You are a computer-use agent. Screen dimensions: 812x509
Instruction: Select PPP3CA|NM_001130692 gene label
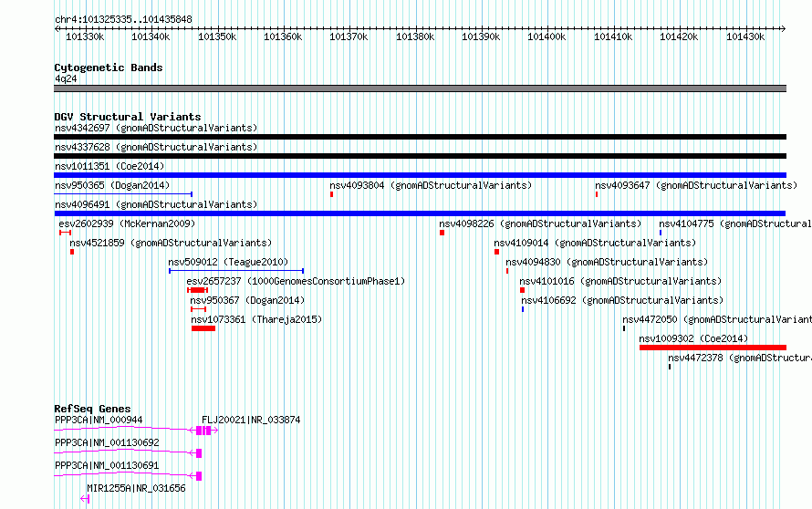coord(107,442)
